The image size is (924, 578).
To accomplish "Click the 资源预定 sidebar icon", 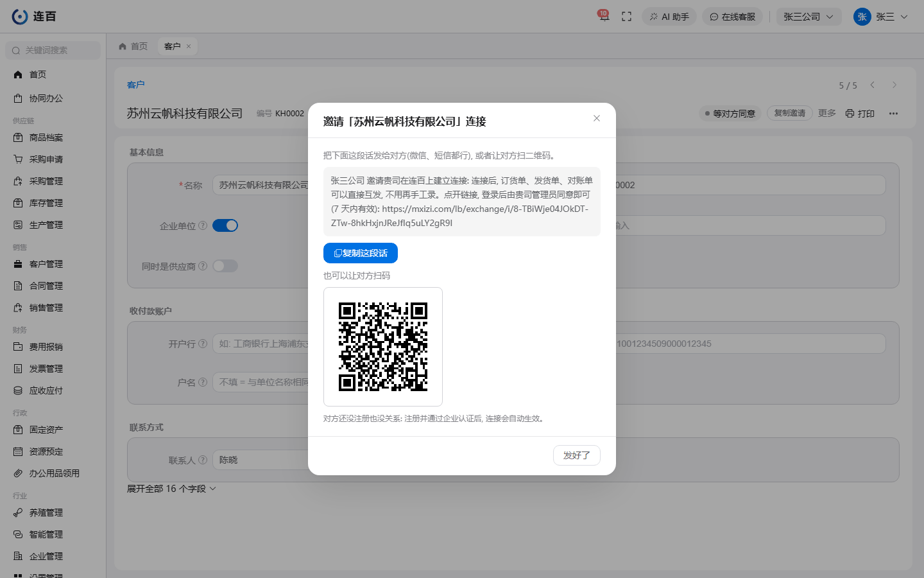I will 18,451.
